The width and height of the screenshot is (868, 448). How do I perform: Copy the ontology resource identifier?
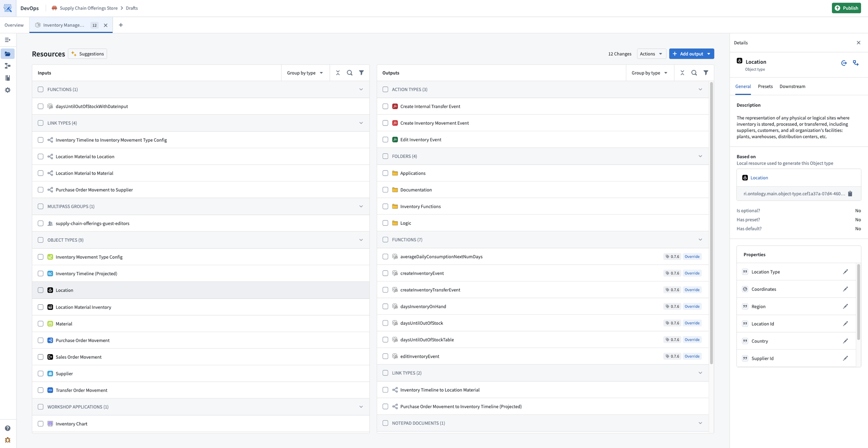850,194
